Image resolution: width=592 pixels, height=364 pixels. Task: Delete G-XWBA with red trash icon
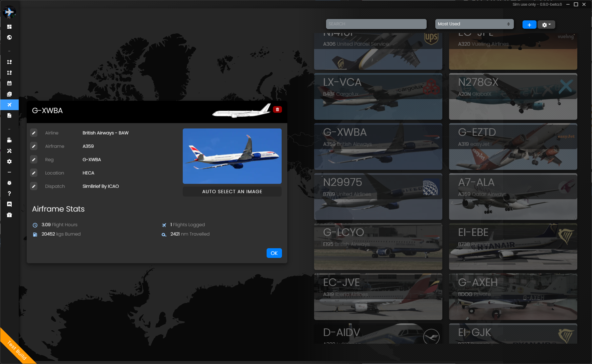pyautogui.click(x=277, y=109)
